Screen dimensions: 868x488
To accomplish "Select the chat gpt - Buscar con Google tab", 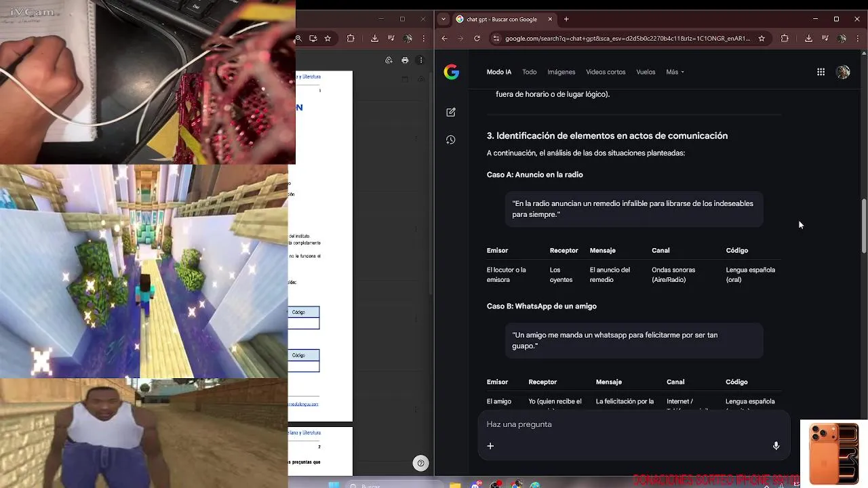I will pos(503,19).
